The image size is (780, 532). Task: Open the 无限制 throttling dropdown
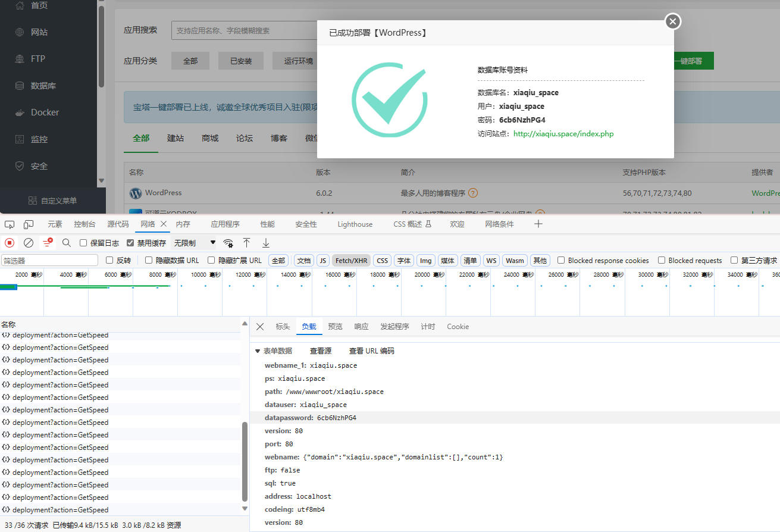(x=195, y=243)
